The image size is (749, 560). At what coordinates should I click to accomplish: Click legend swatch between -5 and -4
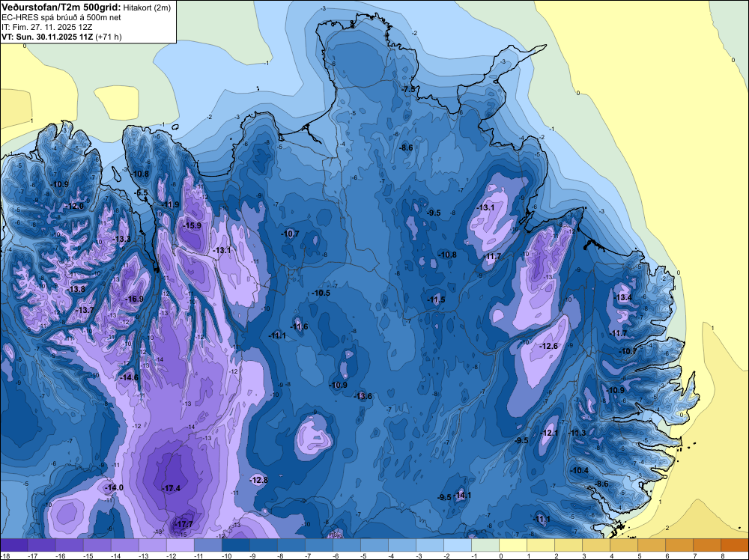point(374,545)
